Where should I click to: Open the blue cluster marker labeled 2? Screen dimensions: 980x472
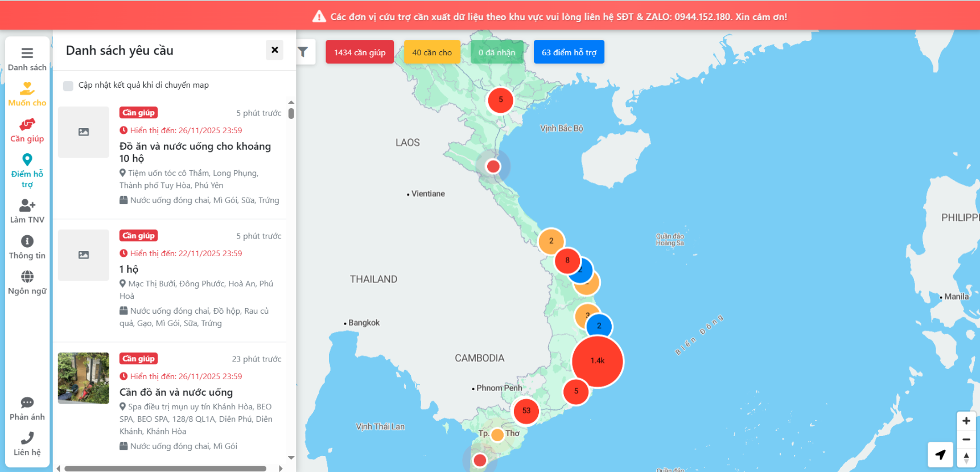(599, 326)
